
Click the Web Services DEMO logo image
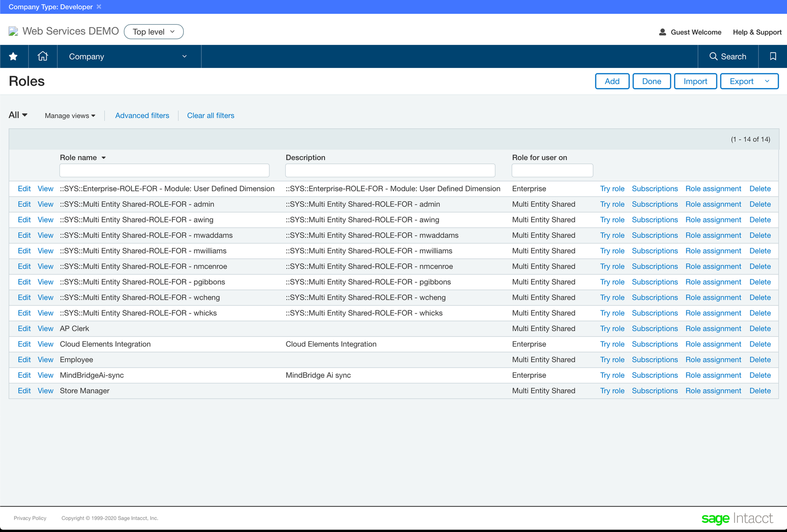[x=13, y=31]
